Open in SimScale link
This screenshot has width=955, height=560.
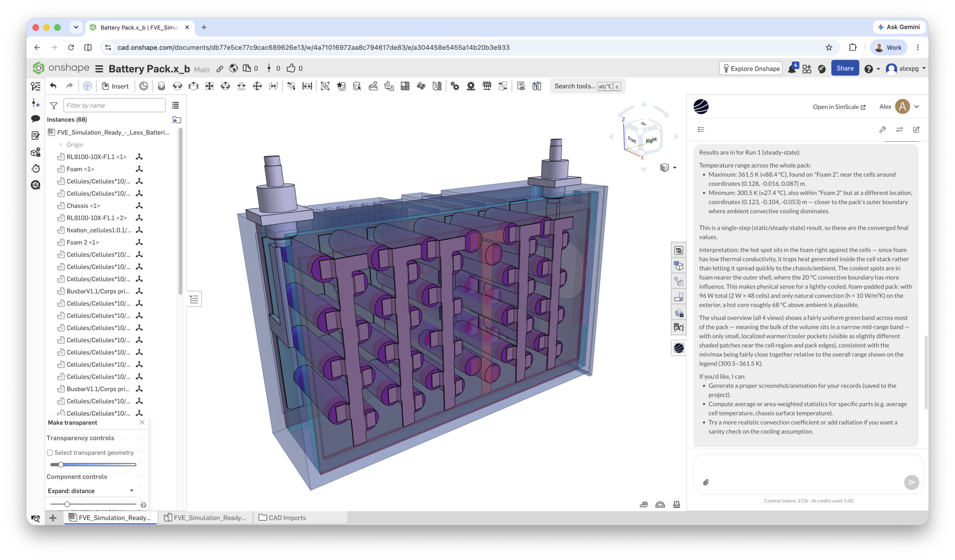point(839,107)
